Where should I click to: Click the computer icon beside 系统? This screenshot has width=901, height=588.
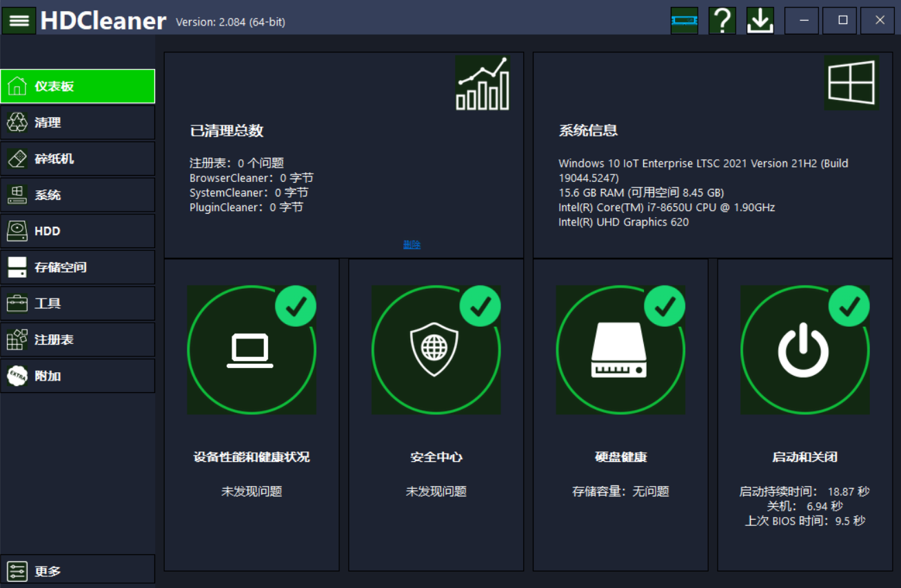pyautogui.click(x=17, y=195)
